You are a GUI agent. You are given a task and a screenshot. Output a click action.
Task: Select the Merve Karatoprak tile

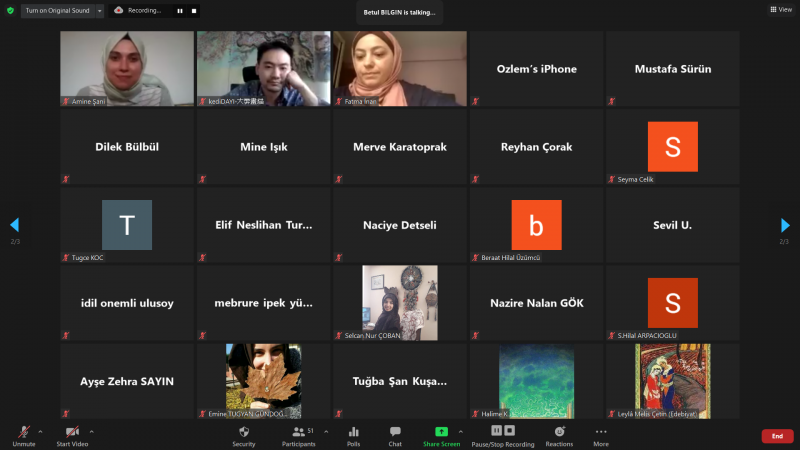click(x=400, y=147)
